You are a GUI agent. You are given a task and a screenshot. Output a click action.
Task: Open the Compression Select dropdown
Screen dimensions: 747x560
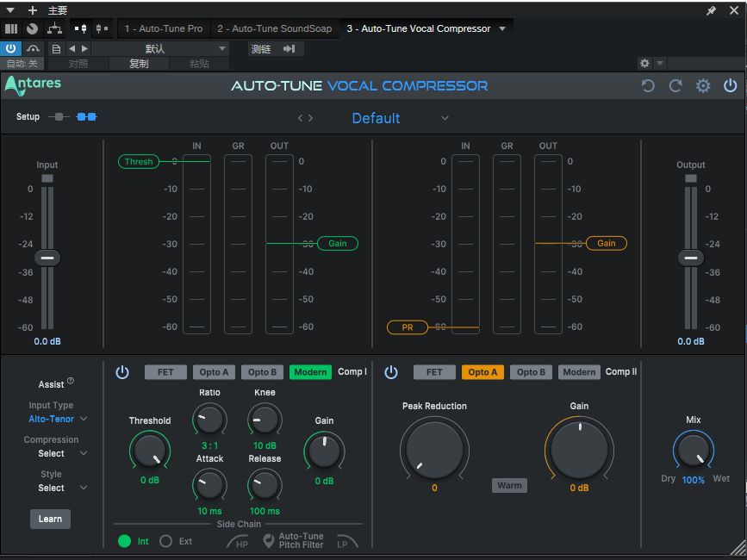(x=62, y=453)
